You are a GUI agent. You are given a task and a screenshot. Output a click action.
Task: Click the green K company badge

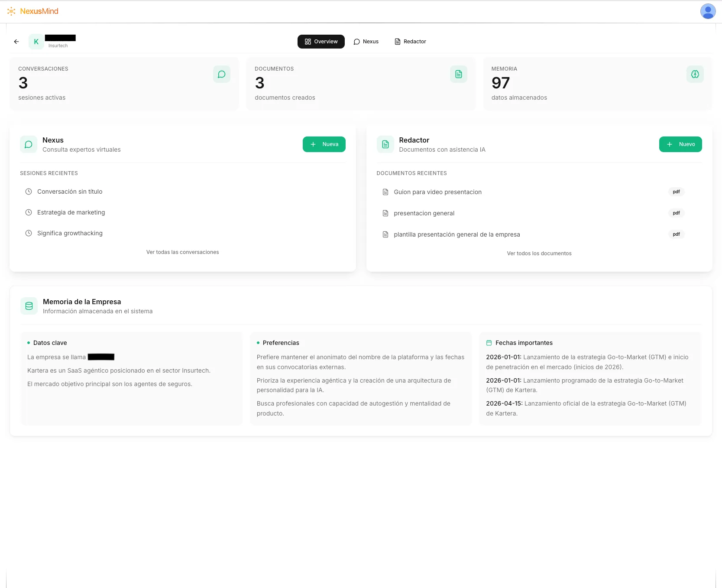click(x=36, y=42)
